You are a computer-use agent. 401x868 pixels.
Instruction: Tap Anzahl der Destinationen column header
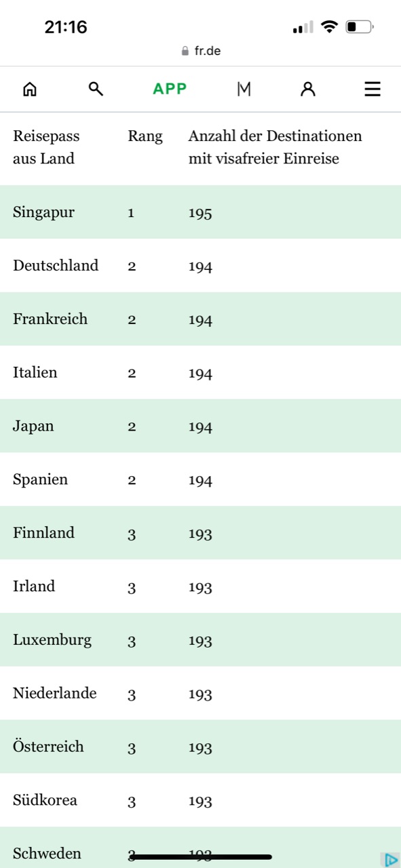point(275,147)
